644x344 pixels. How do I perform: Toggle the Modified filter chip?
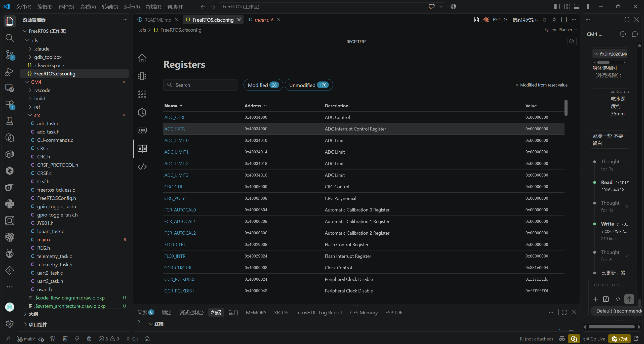click(x=263, y=85)
